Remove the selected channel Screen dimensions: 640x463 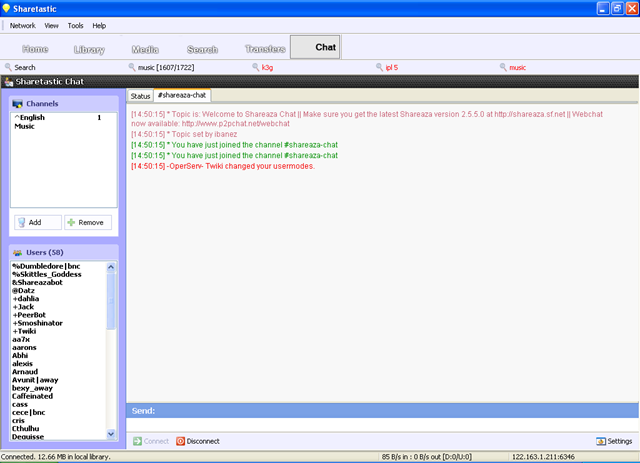pyautogui.click(x=88, y=222)
